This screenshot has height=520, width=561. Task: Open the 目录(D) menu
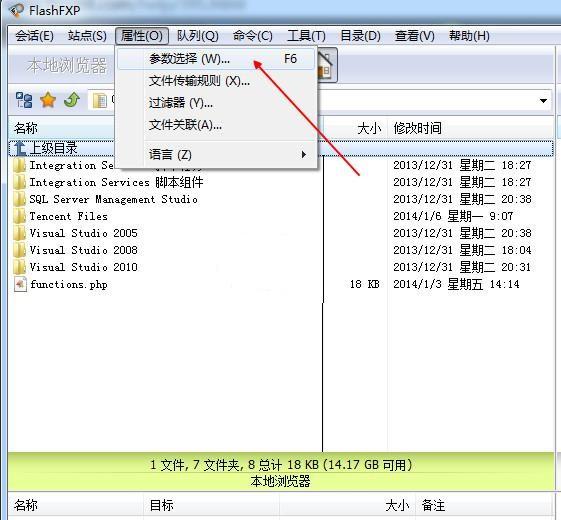point(360,36)
